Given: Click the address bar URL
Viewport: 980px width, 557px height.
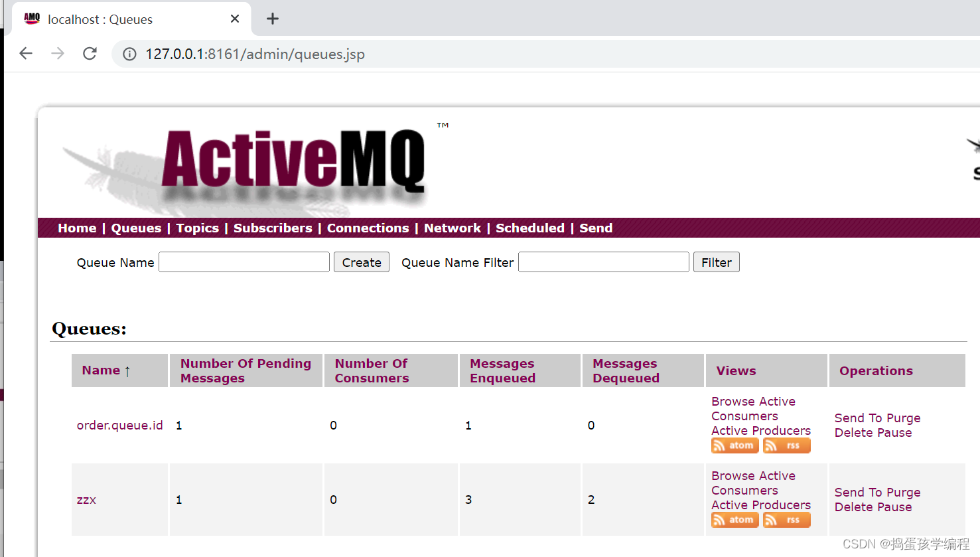Looking at the screenshot, I should pos(255,54).
